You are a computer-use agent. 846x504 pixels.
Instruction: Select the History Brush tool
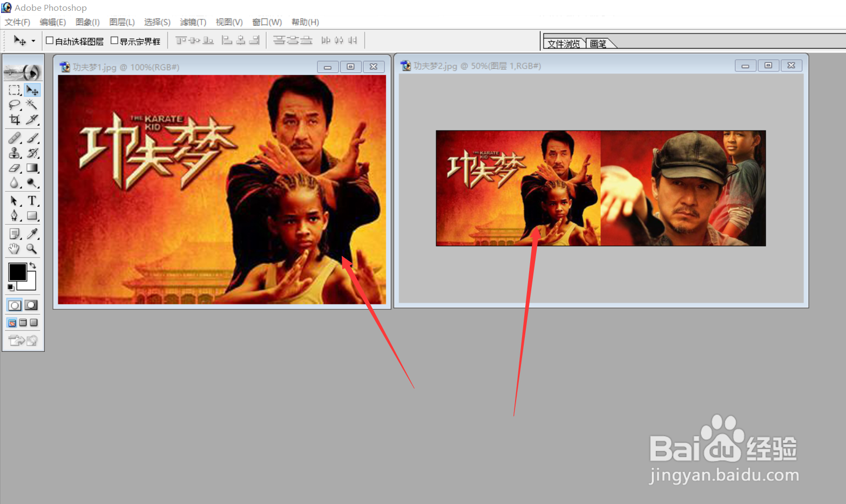point(32,153)
